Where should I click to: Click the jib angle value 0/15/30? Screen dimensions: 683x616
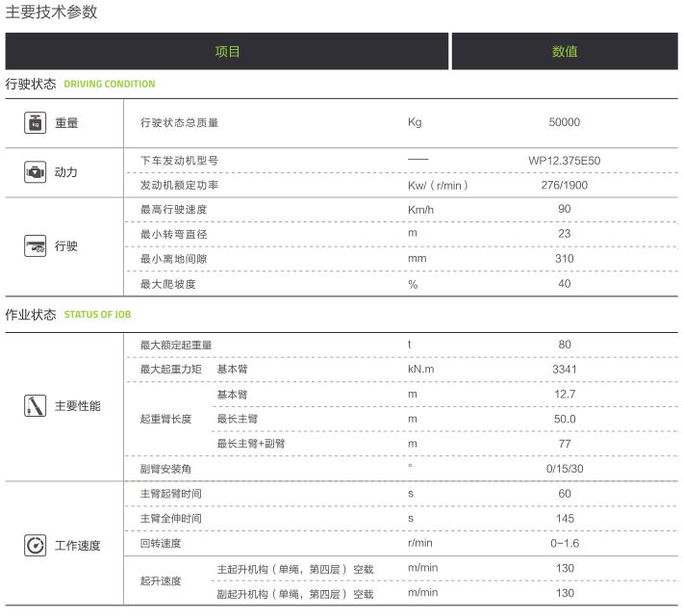coord(565,469)
